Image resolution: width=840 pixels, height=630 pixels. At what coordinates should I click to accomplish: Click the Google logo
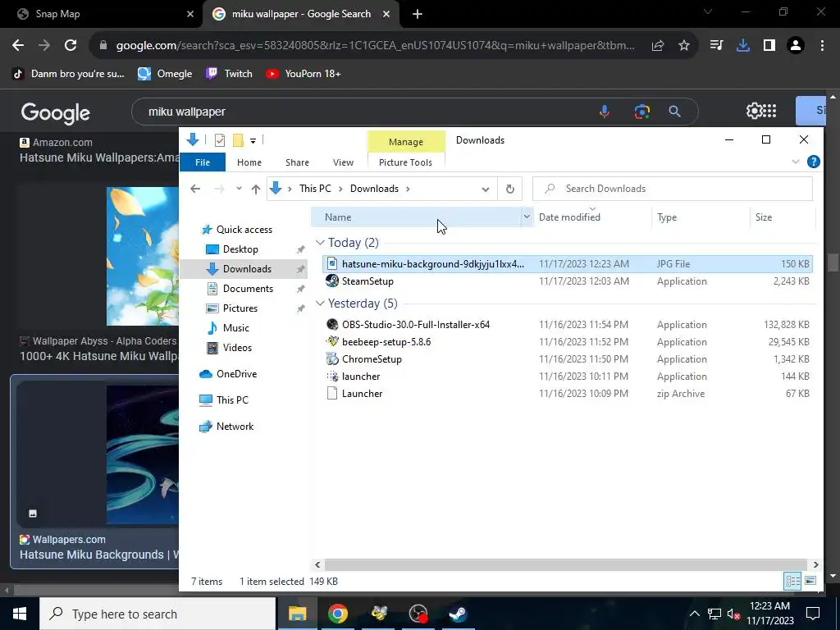tap(56, 112)
